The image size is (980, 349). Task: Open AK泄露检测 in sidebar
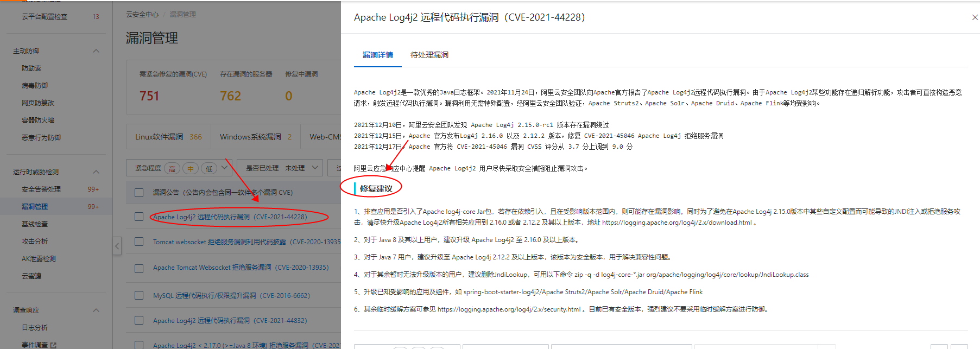39,259
